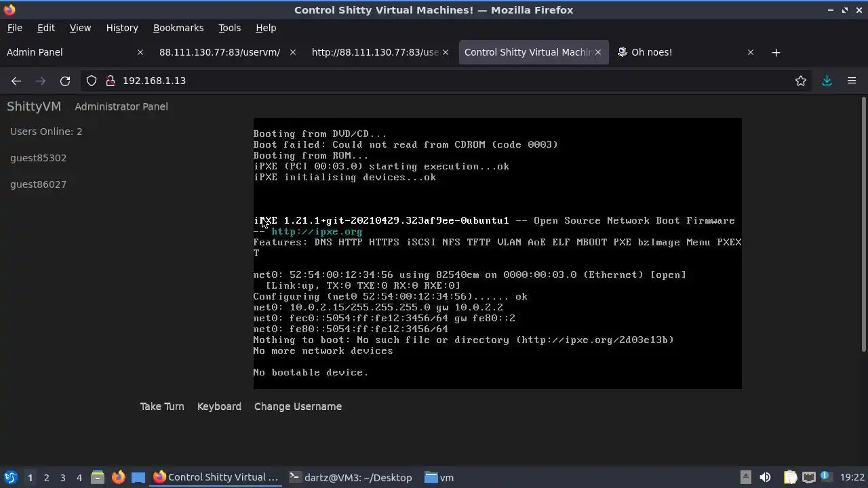The height and width of the screenshot is (488, 868).
Task: Close the Admin Panel tab
Action: pos(140,52)
